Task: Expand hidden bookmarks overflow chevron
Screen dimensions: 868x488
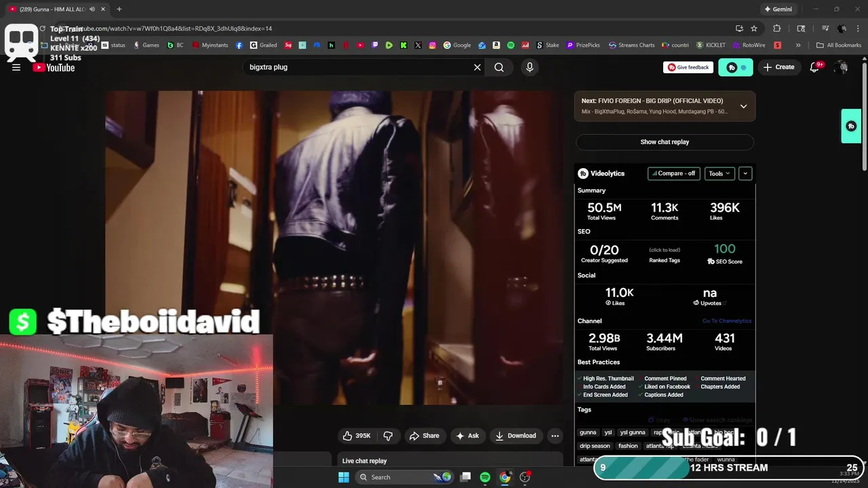Action: (x=798, y=45)
